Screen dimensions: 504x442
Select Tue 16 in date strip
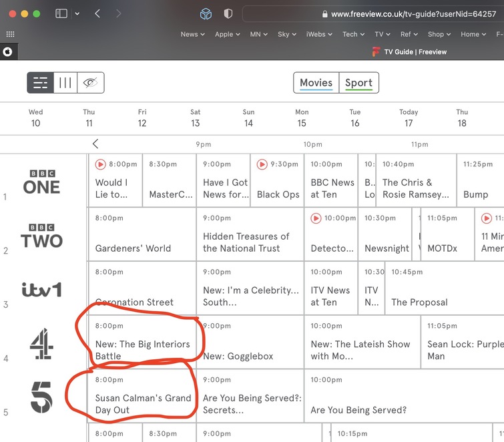(355, 118)
